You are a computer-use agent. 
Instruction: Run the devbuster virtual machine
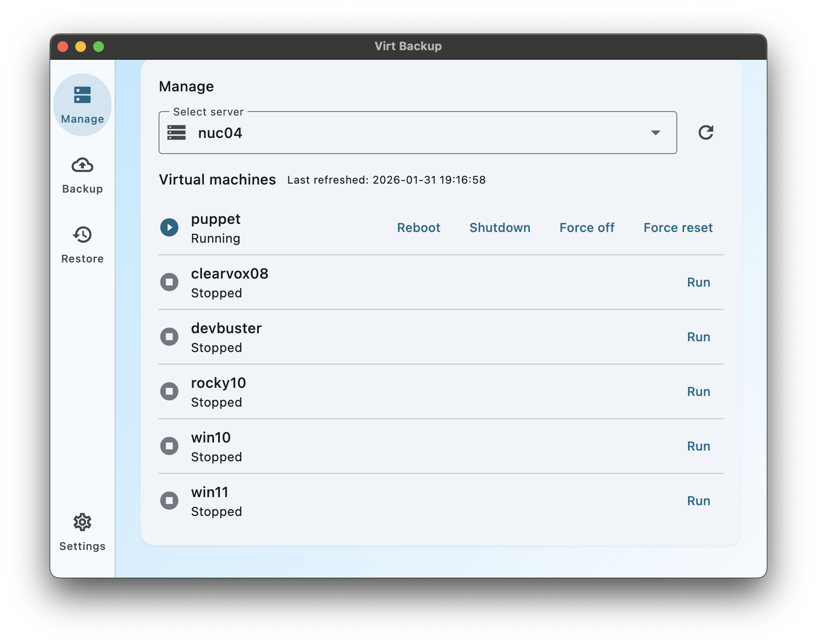tap(698, 337)
